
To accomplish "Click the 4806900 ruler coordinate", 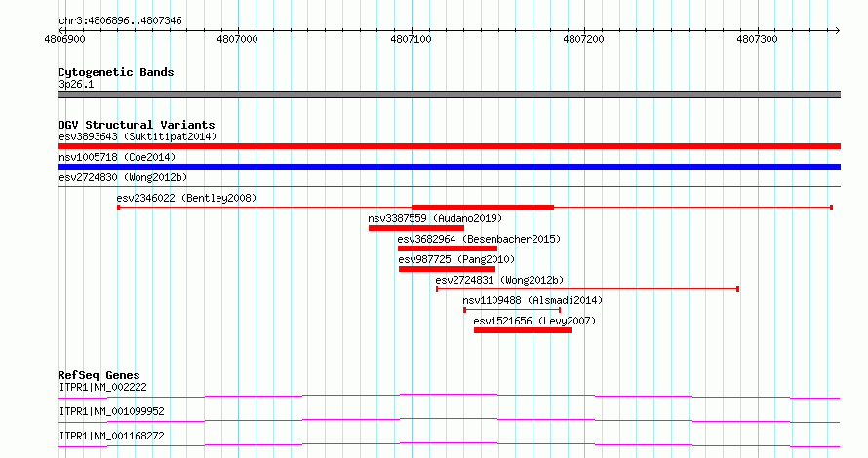I will coord(64,39).
